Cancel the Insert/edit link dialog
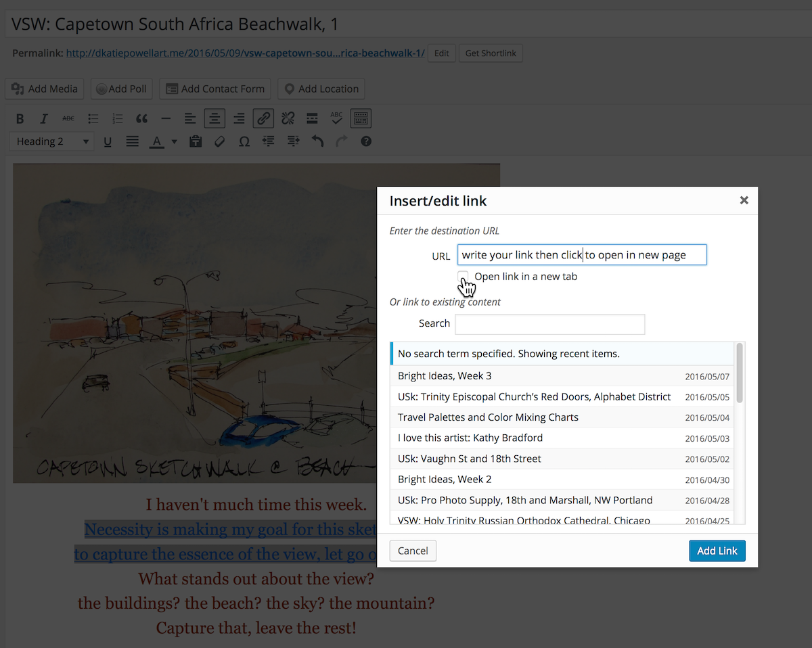This screenshot has height=648, width=812. point(413,551)
